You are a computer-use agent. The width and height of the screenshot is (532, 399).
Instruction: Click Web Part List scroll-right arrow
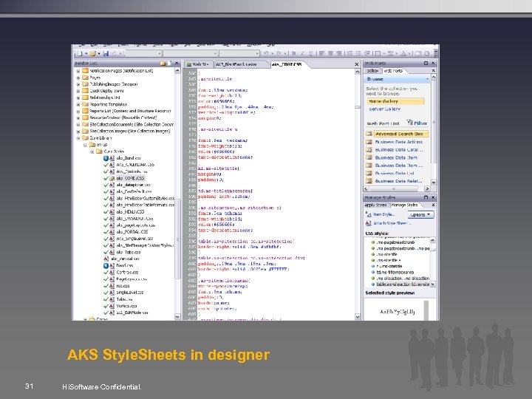coord(427,188)
